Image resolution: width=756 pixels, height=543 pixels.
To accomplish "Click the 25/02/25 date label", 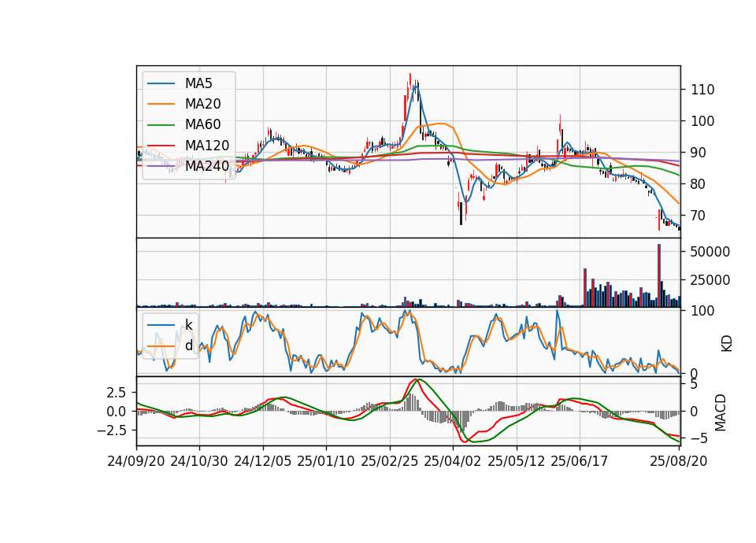I will point(390,461).
